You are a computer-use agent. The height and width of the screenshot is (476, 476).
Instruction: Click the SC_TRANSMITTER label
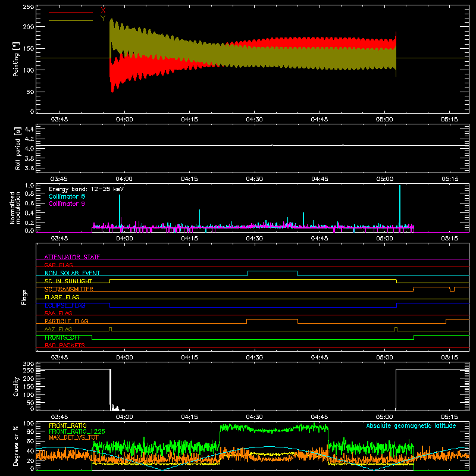coord(69,289)
